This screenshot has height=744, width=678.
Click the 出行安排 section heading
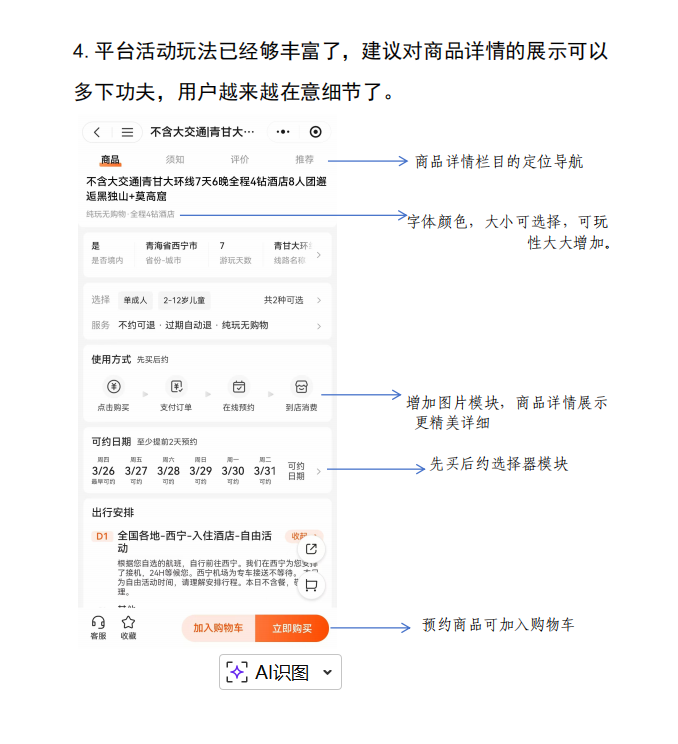113,512
